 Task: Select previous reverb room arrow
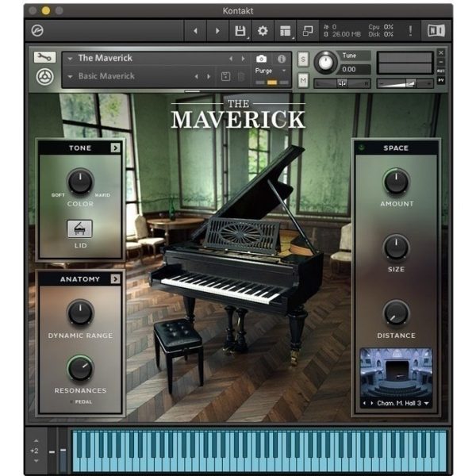(365, 403)
